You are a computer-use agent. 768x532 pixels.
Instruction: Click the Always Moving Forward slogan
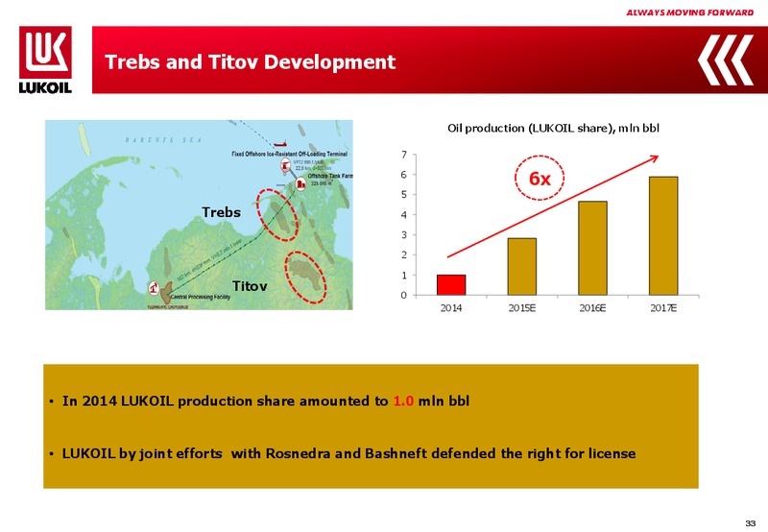(689, 12)
